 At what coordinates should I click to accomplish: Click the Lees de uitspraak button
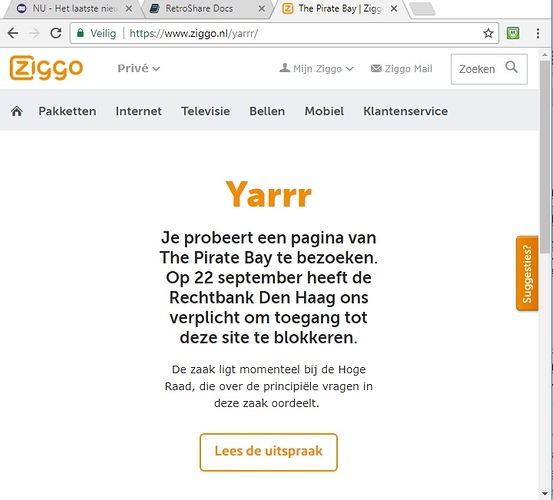pyautogui.click(x=268, y=452)
